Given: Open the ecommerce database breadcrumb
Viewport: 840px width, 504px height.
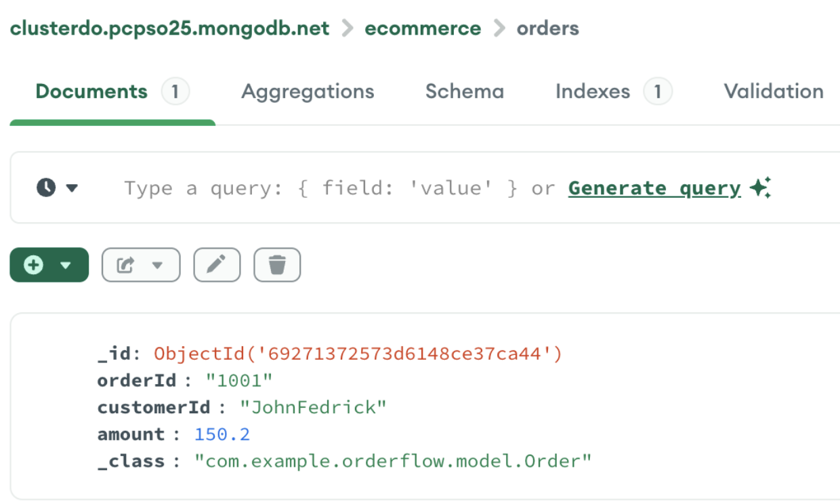Looking at the screenshot, I should point(423,28).
